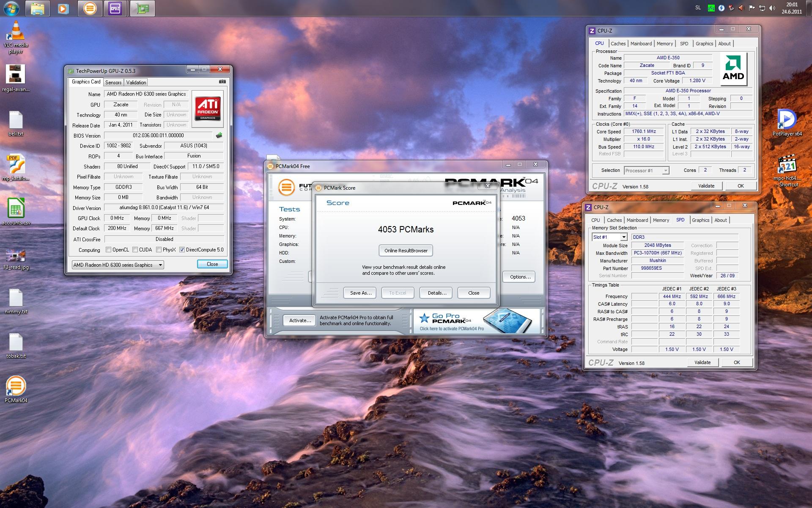
Task: Switch to PCMark04 taskbar button
Action: click(x=90, y=8)
